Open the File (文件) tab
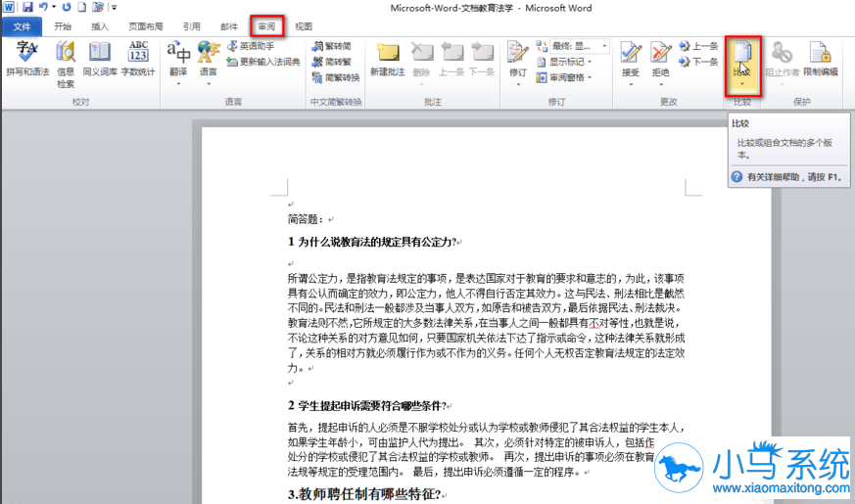The image size is (855, 504). pos(22,26)
